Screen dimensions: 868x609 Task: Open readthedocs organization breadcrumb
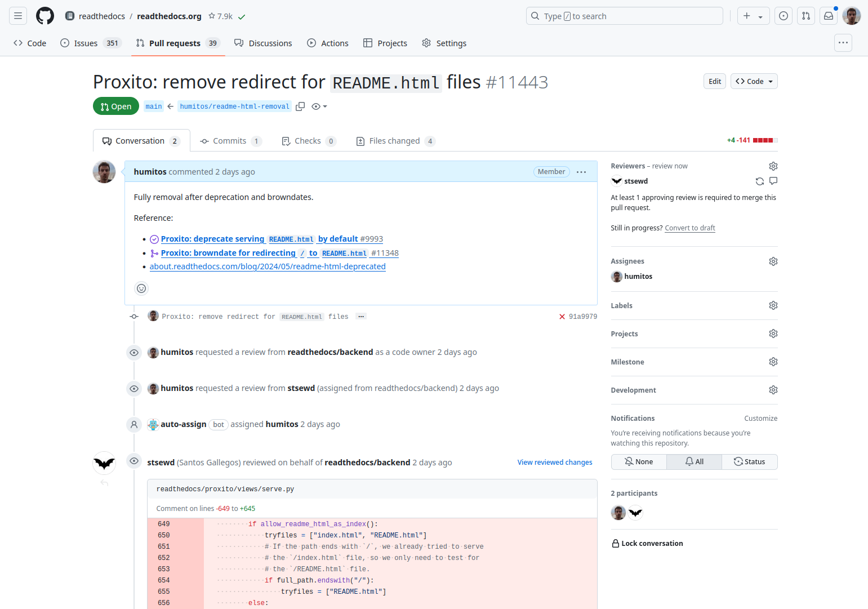[102, 16]
